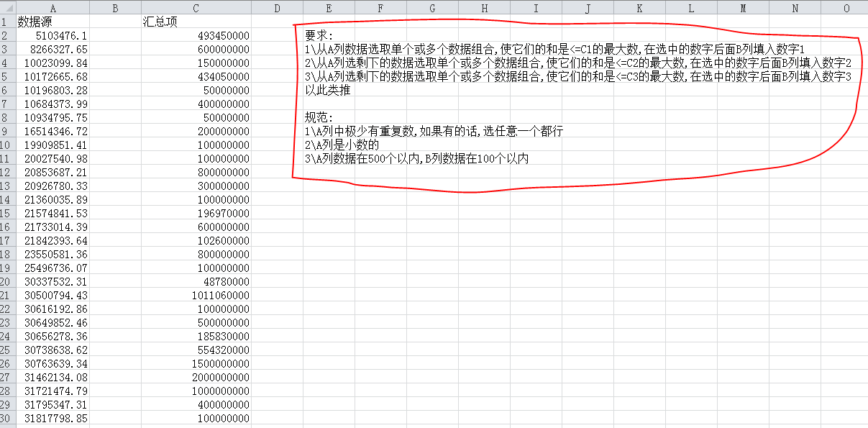
Task: Click cell containing 31817798.85
Action: [56, 418]
